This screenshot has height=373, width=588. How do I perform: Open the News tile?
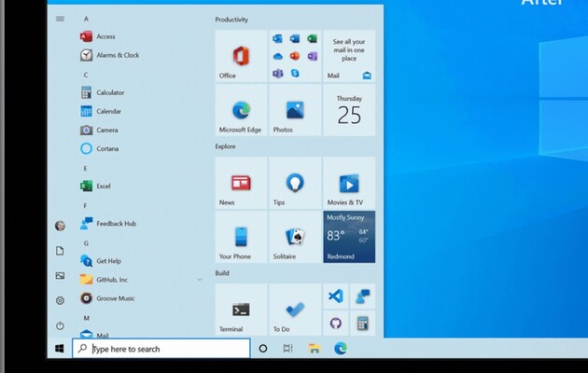(241, 183)
